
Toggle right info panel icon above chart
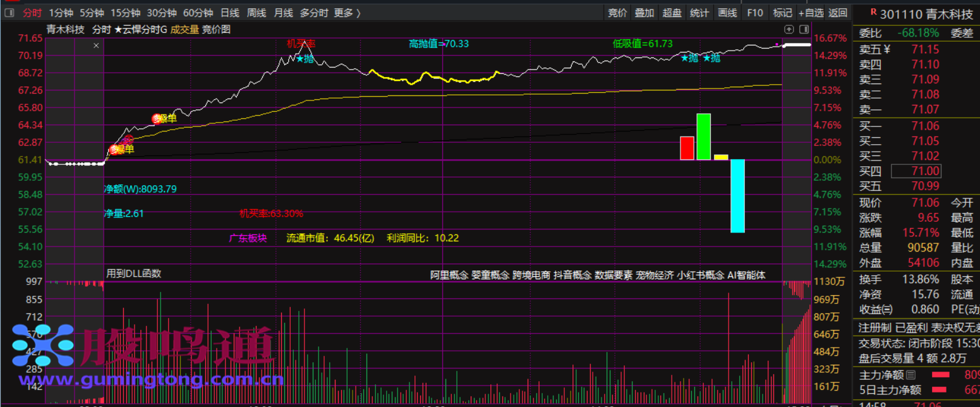pyautogui.click(x=804, y=29)
